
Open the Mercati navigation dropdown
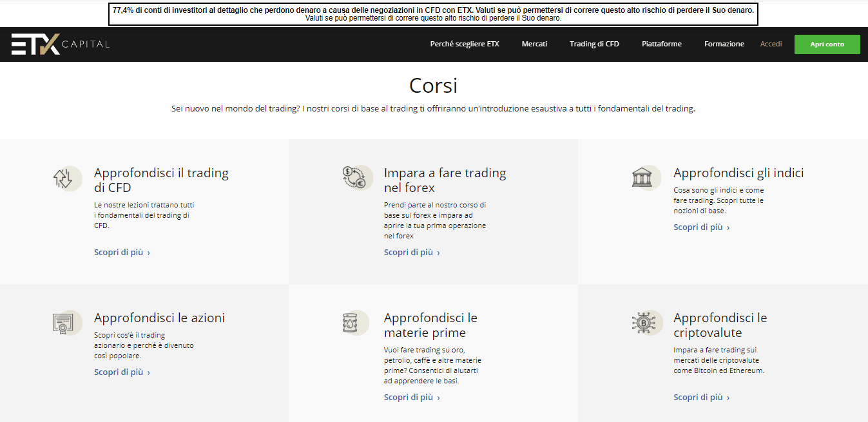coord(534,44)
